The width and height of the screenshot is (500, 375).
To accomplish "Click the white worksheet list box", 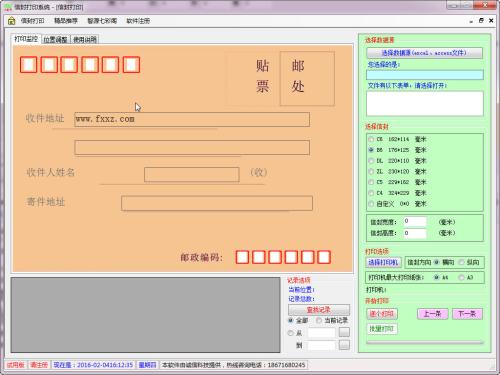I will [425, 103].
